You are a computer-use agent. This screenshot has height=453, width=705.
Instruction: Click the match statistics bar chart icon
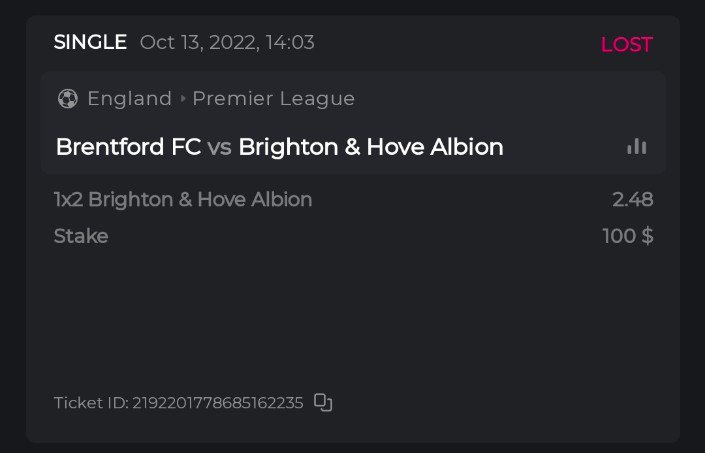(636, 146)
